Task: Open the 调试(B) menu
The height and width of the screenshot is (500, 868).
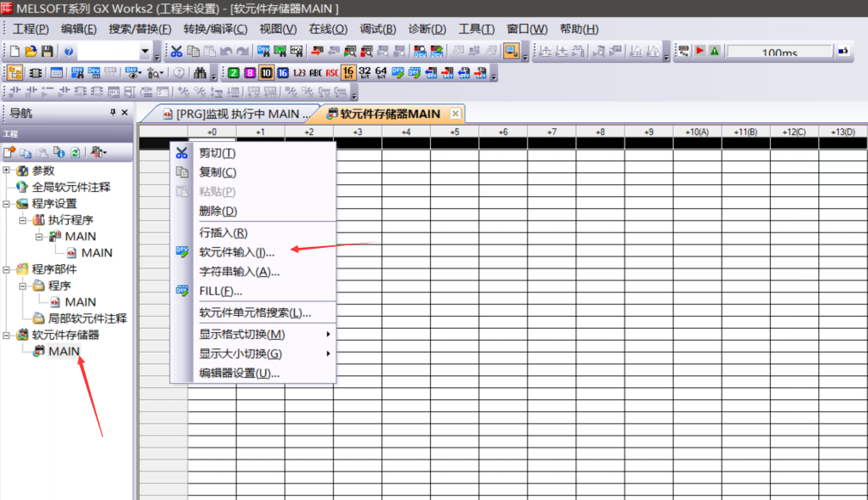Action: pos(378,28)
